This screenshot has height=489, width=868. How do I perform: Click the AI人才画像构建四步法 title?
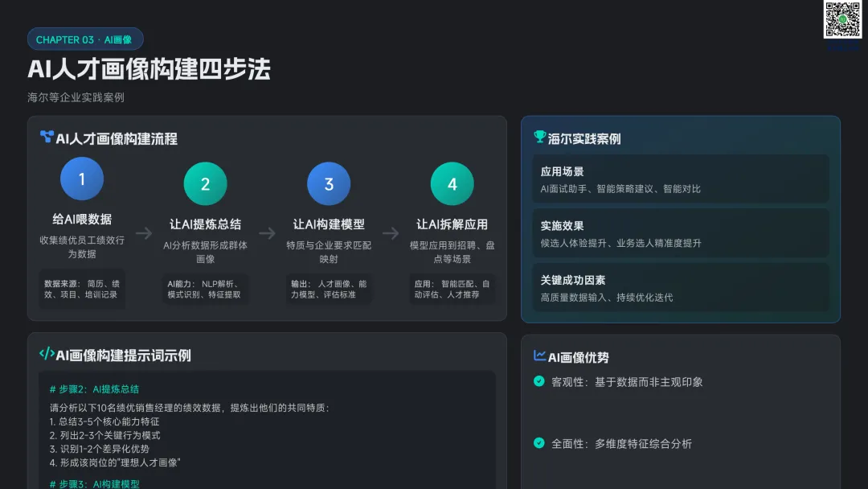(149, 69)
